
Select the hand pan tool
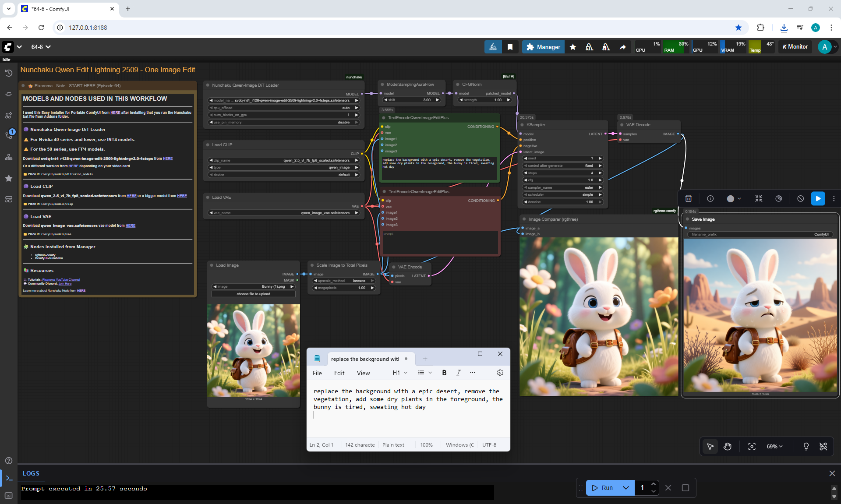[x=728, y=447]
